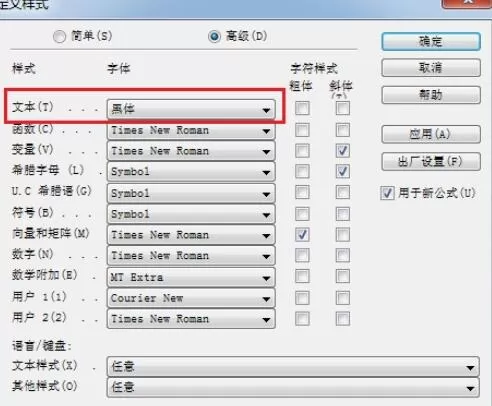
Task: Enable bold for the 数字(N) style
Action: [x=302, y=256]
